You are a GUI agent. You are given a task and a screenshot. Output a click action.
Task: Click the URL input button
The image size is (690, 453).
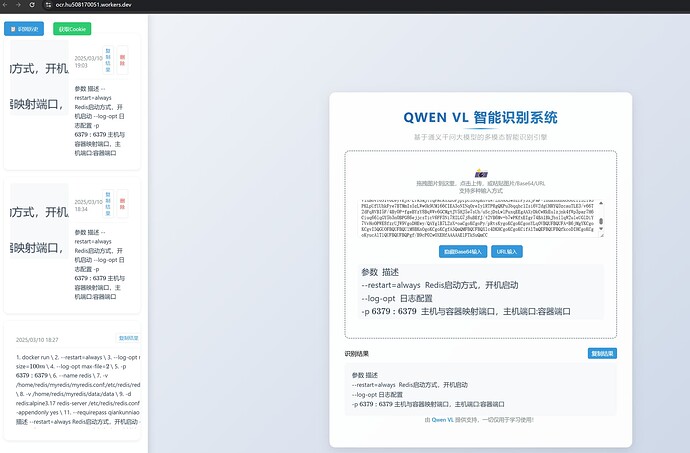click(x=506, y=251)
